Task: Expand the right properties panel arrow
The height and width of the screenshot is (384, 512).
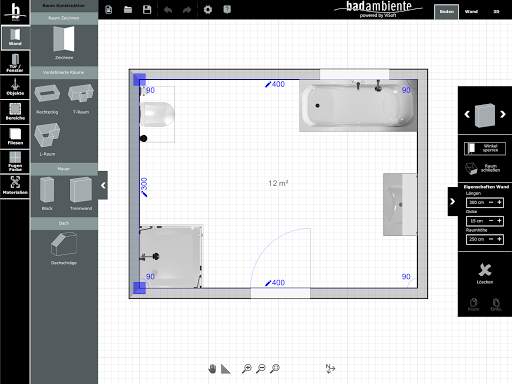Action: (x=452, y=201)
